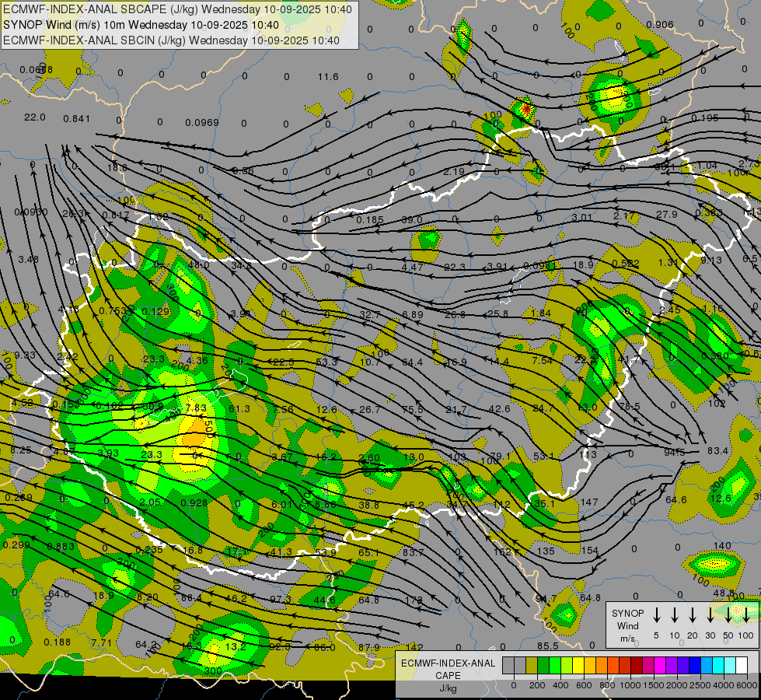Click the map value 9.33
This screenshot has width=761, height=700.
pos(25,355)
